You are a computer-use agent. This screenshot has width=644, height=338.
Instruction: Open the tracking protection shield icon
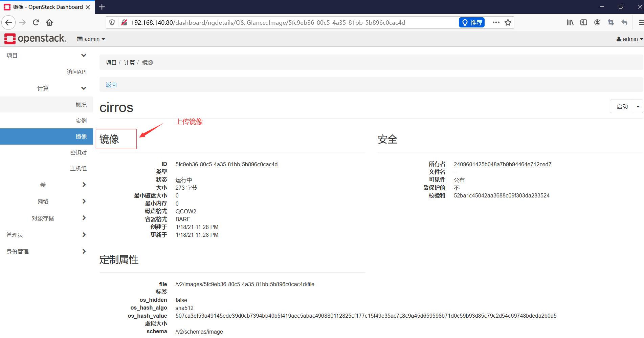click(112, 23)
